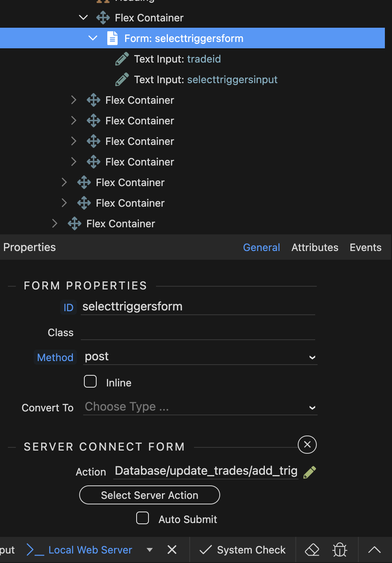Collapse the selecttriggersform form node
This screenshot has width=392, height=563.
click(x=93, y=38)
